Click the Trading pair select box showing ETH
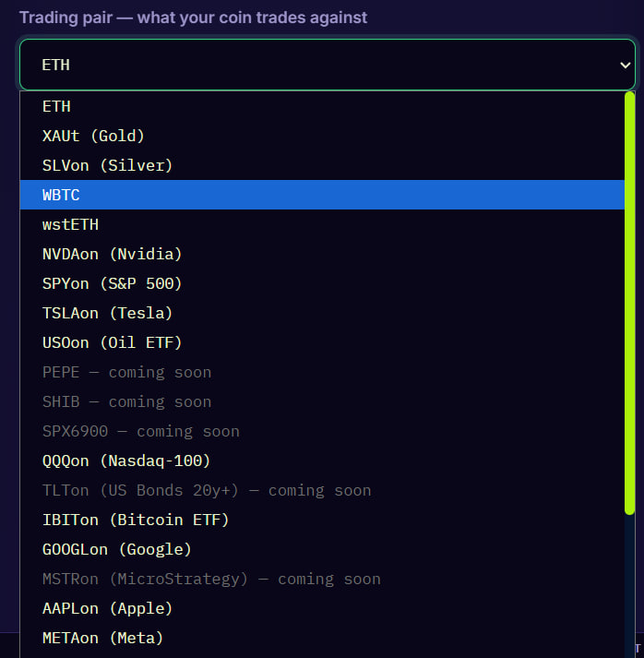This screenshot has height=658, width=644. tap(328, 65)
